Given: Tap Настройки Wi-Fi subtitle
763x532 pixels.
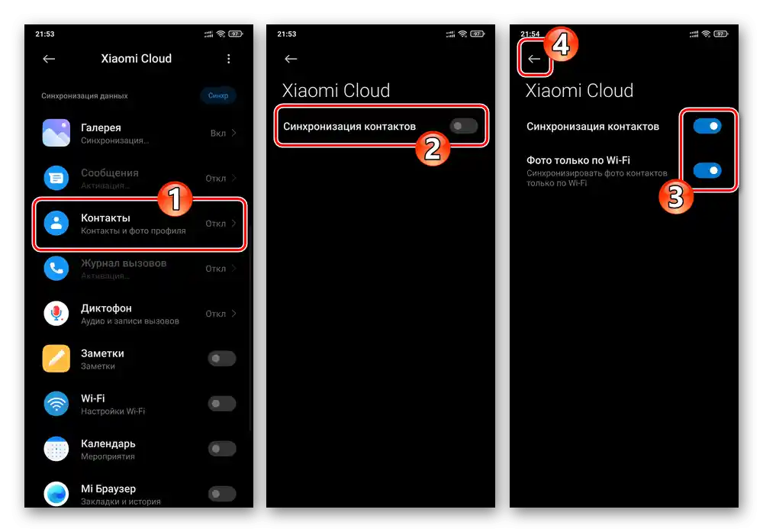Looking at the screenshot, I should point(113,411).
